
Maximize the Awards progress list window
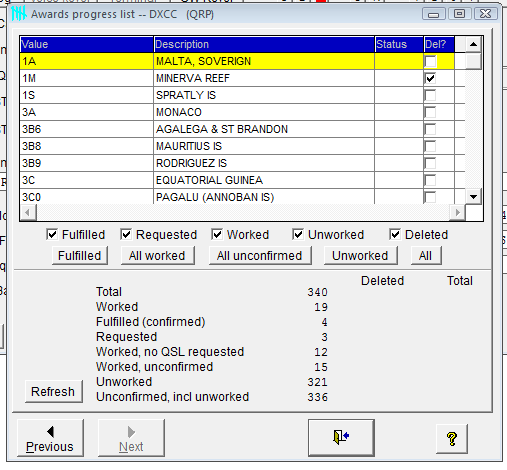(460, 14)
